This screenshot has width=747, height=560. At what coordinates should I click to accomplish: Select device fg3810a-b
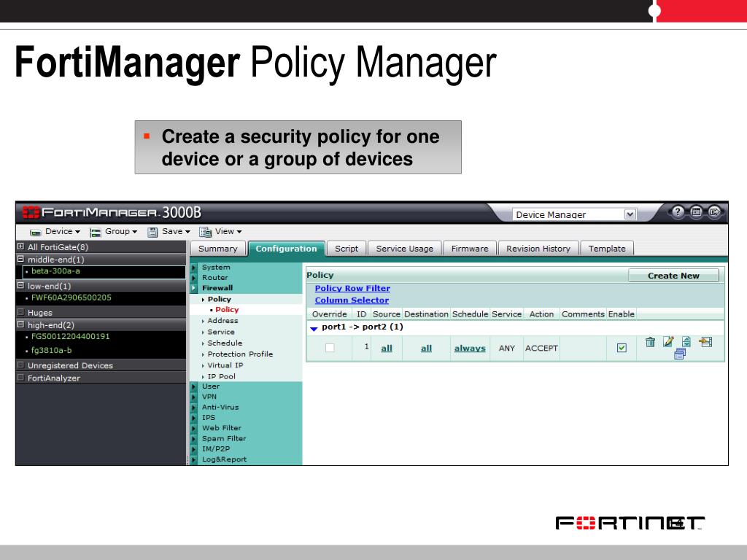tap(52, 351)
